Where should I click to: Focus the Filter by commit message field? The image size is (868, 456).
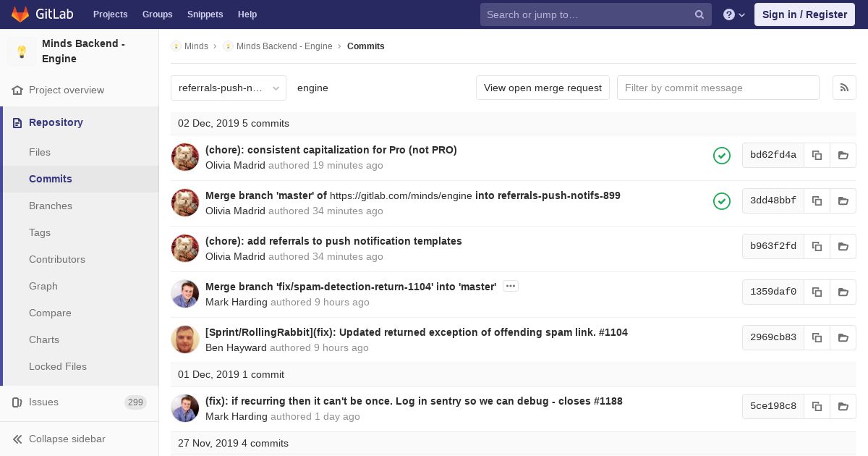(718, 88)
